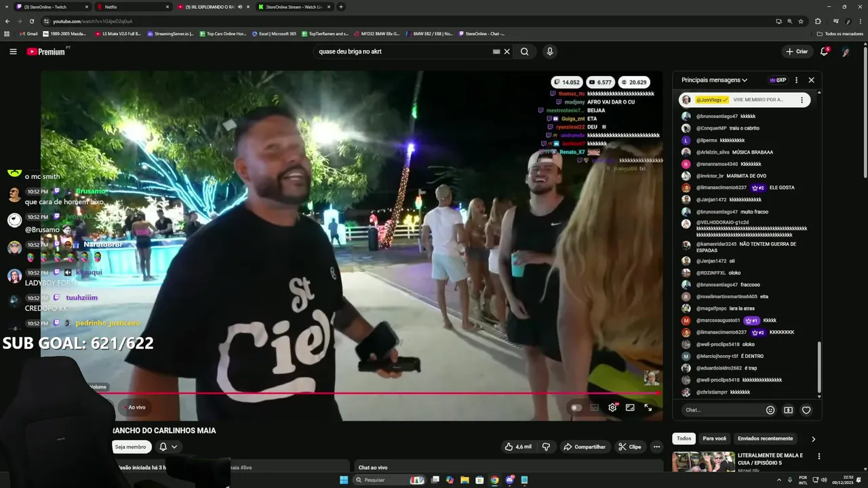Open the Windows Start menu

(x=344, y=480)
